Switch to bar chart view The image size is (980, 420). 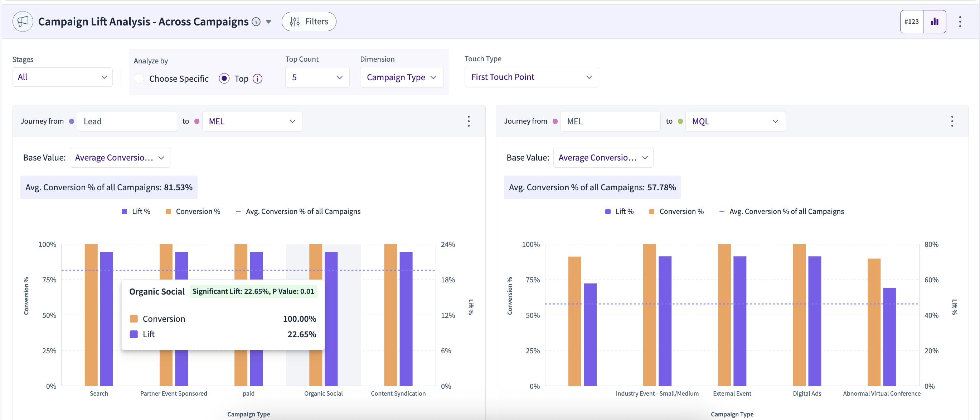pyautogui.click(x=935, y=22)
